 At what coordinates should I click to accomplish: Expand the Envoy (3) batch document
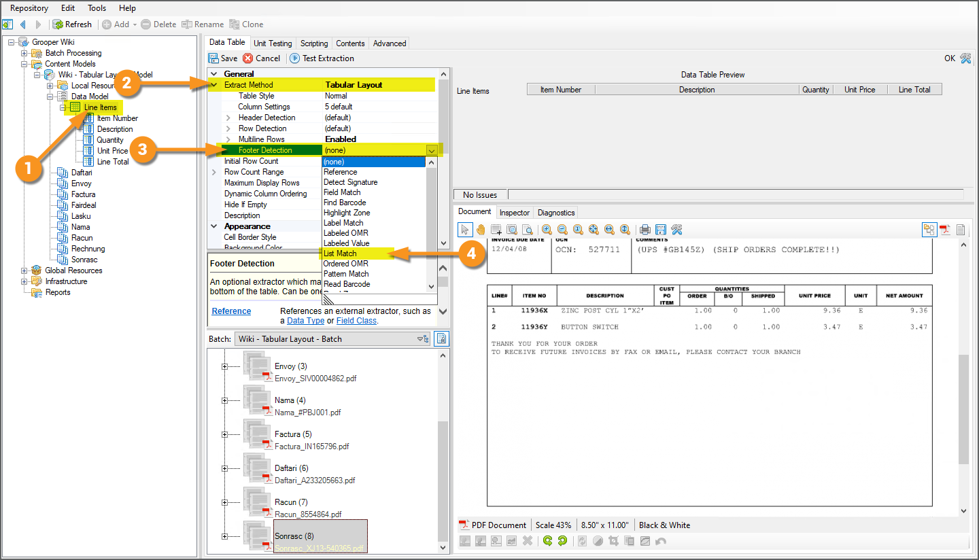click(x=224, y=366)
